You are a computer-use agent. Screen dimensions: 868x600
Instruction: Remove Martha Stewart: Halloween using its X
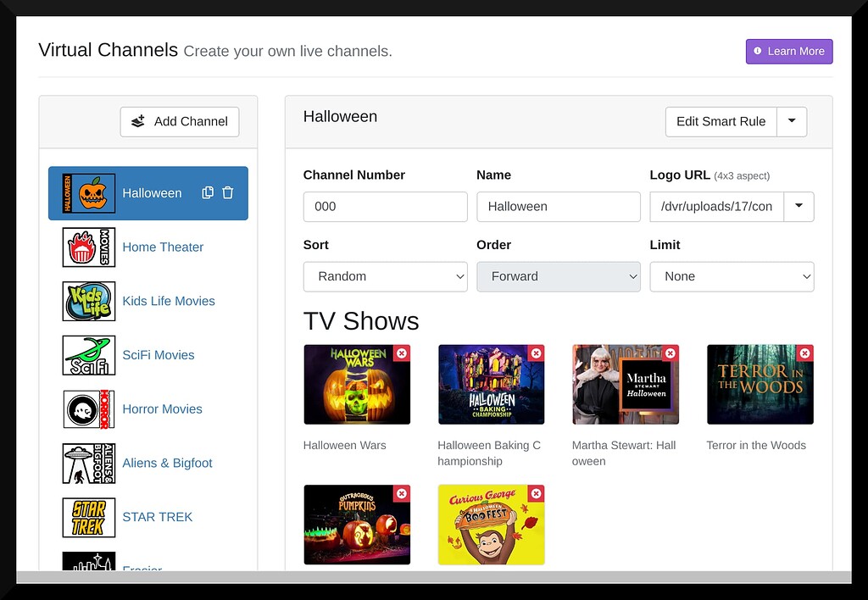pyautogui.click(x=670, y=353)
